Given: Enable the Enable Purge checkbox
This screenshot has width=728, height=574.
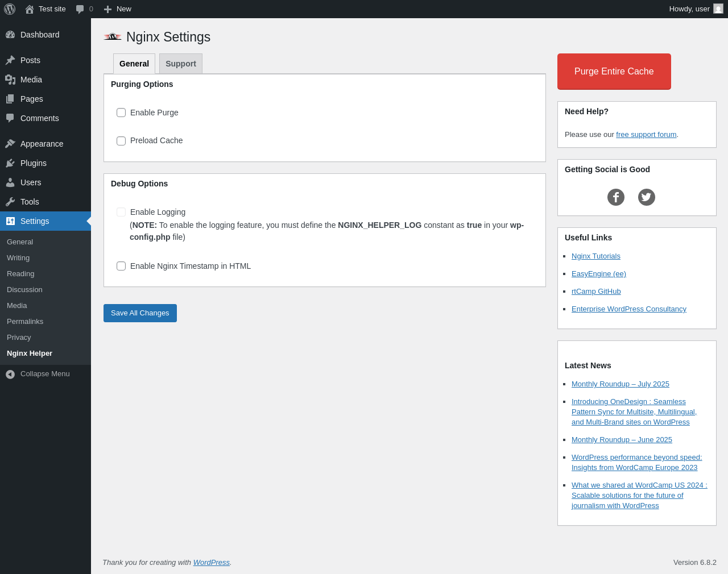Looking at the screenshot, I should coord(121,113).
